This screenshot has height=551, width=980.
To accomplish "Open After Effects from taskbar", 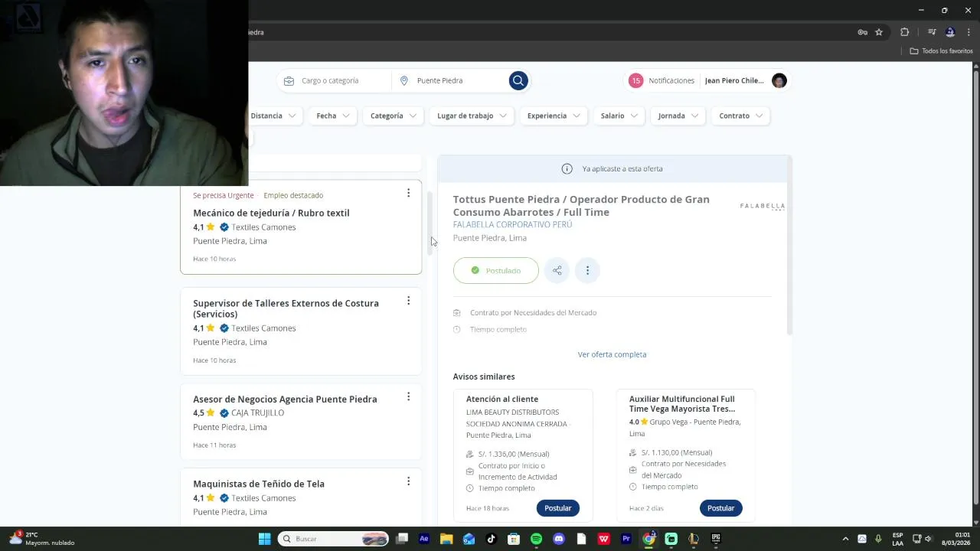I will point(424,539).
